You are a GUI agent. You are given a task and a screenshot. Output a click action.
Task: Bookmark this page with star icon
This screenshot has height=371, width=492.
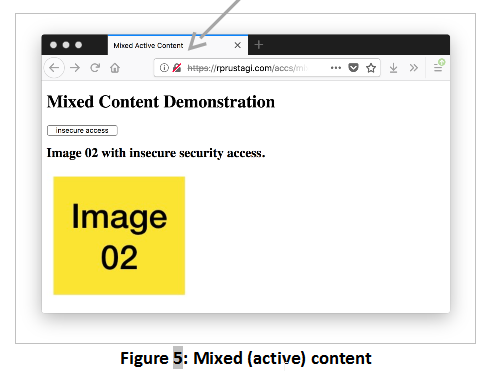point(371,68)
